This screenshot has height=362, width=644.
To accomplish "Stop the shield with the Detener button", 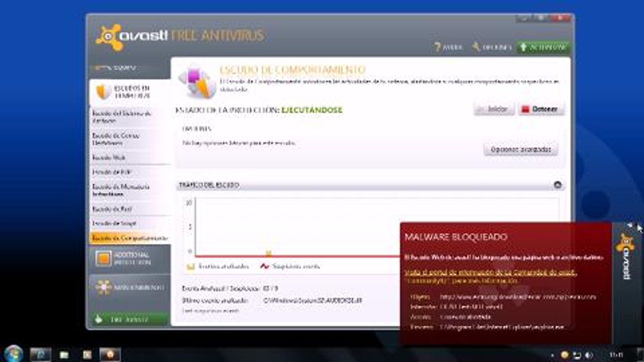I will [541, 109].
